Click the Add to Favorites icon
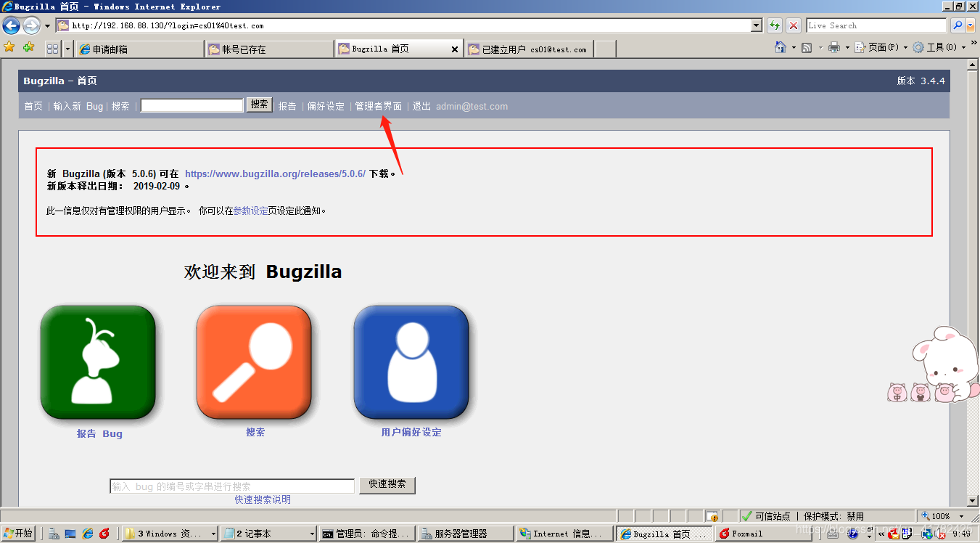 tap(28, 47)
